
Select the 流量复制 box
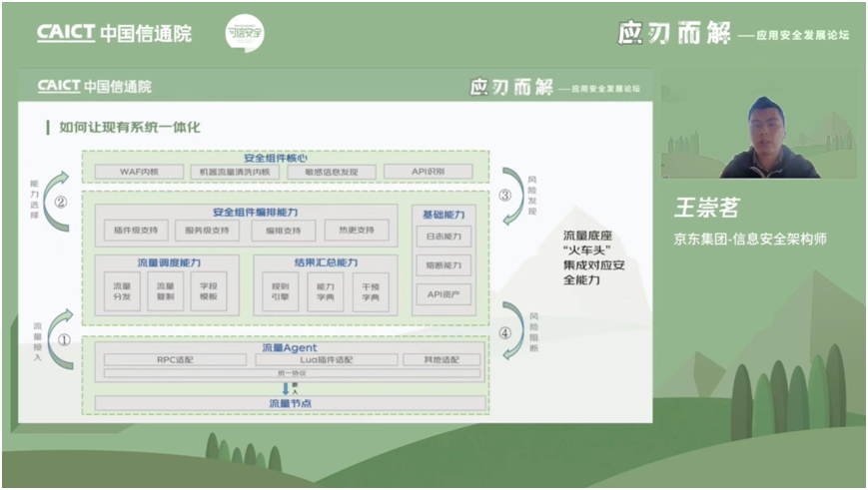point(165,291)
